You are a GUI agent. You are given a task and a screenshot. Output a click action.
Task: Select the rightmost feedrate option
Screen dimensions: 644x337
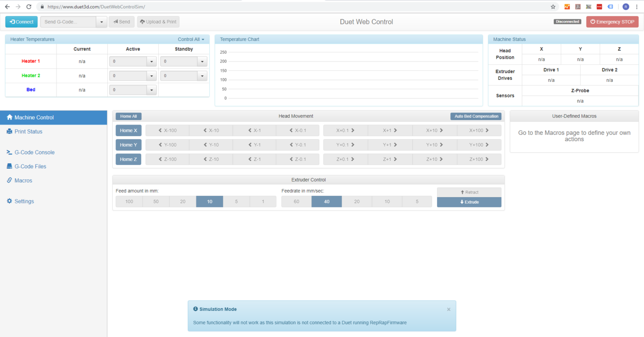(417, 202)
